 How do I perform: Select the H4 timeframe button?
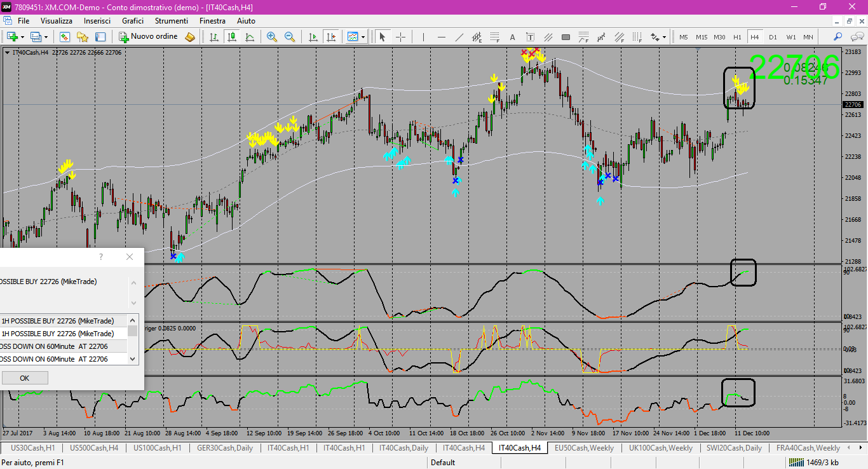755,37
